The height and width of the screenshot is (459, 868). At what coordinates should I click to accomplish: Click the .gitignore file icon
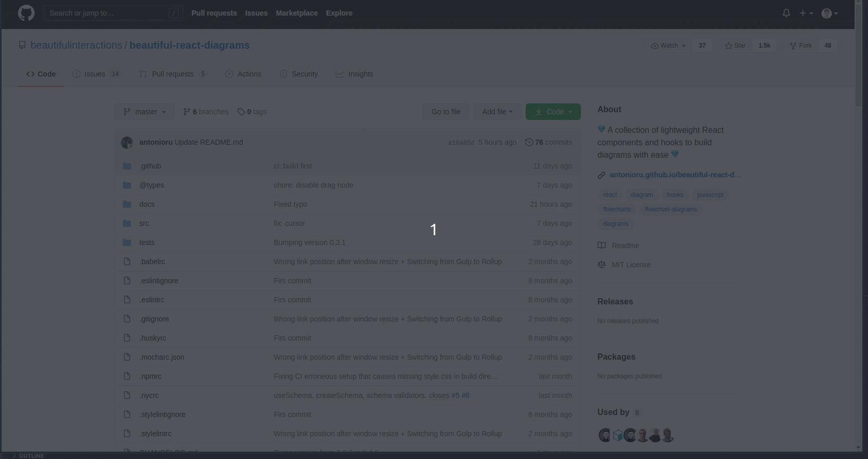click(127, 319)
